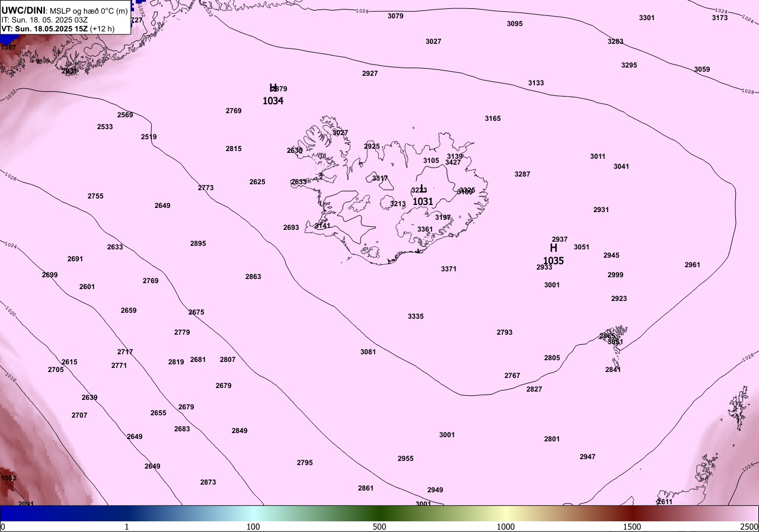The width and height of the screenshot is (759, 532).
Task: Click the height value 2683
Action: 182,429
